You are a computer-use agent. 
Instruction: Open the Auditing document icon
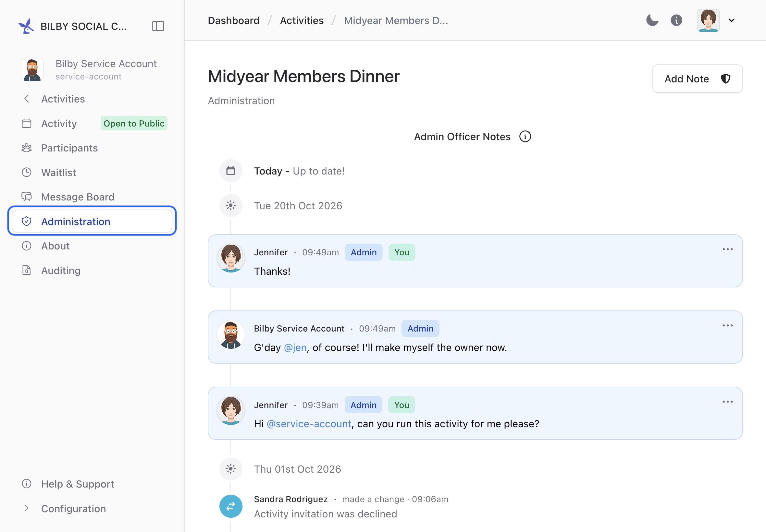26,270
